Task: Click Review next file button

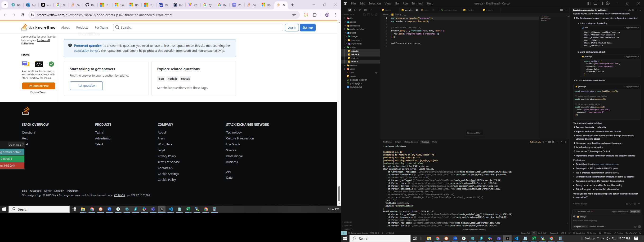Action: tap(474, 133)
